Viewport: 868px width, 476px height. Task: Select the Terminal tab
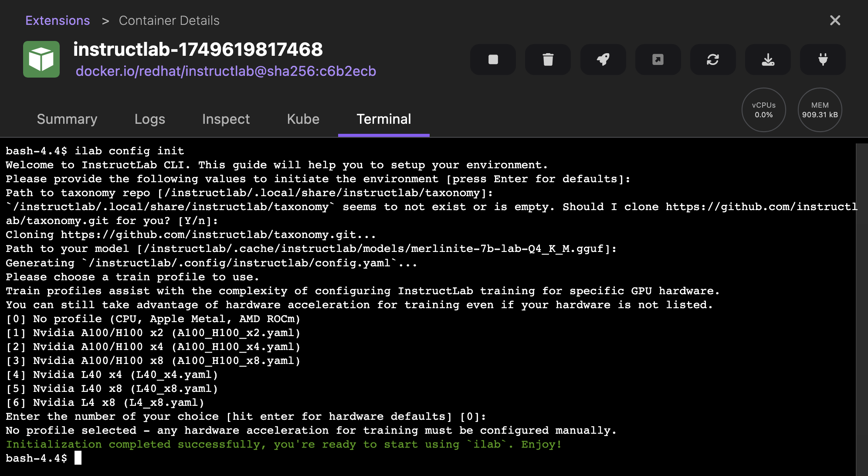pyautogui.click(x=384, y=119)
